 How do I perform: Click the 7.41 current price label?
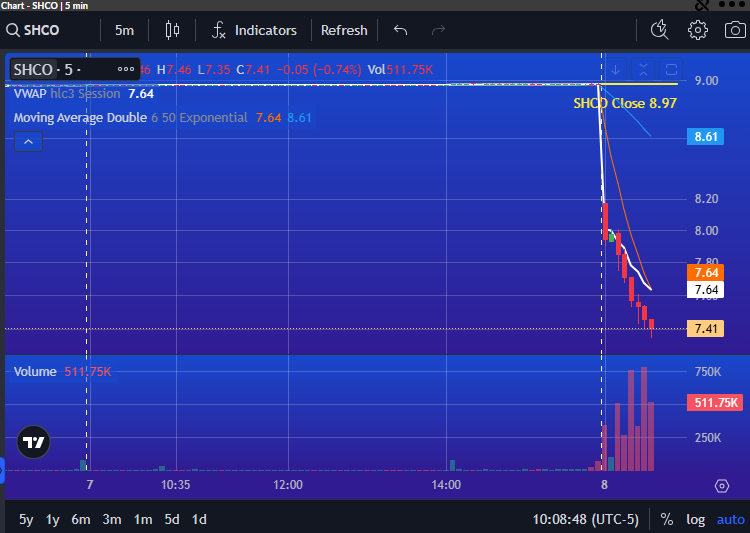click(x=706, y=329)
